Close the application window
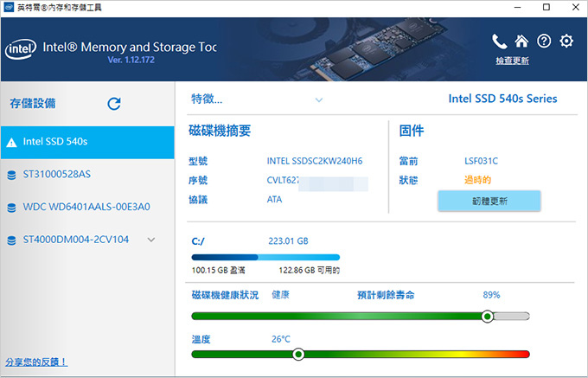Image resolution: width=588 pixels, height=378 pixels. (576, 7)
